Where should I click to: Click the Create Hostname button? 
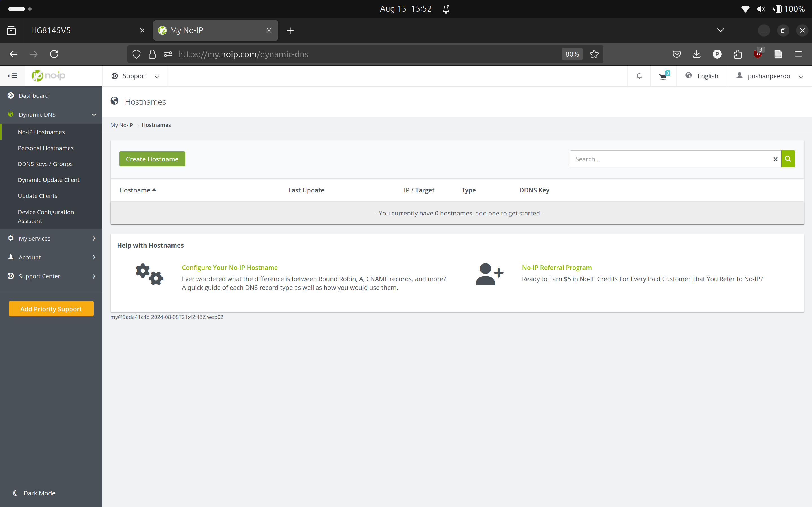[152, 159]
